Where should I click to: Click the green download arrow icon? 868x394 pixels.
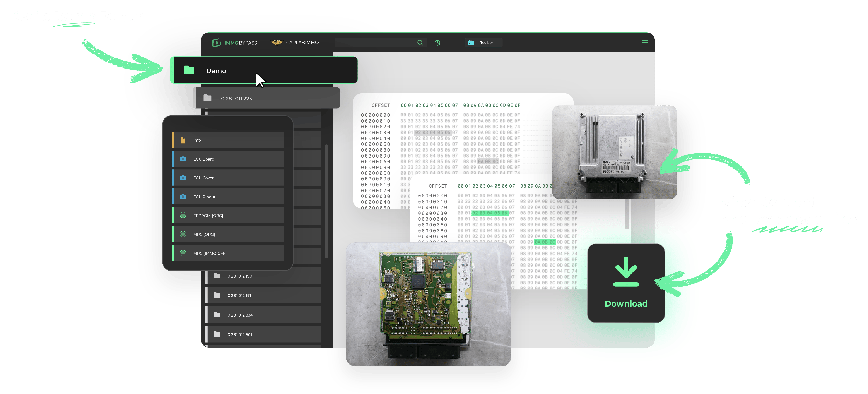(626, 272)
